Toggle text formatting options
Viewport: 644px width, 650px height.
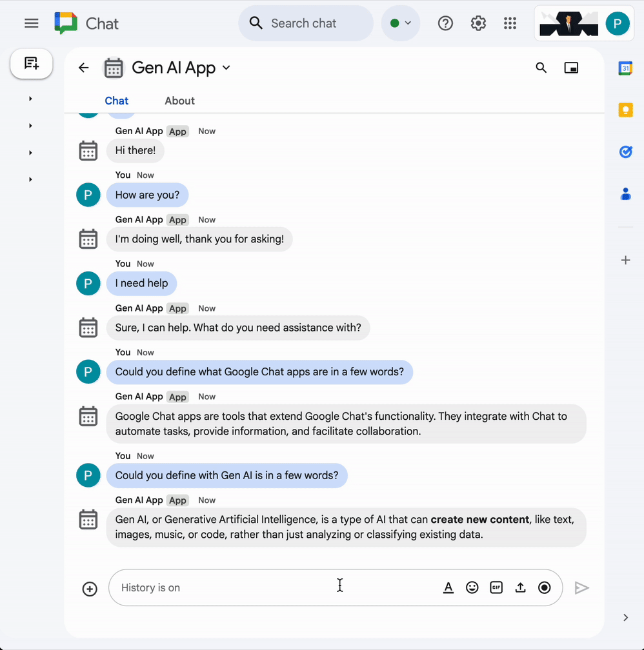point(448,587)
